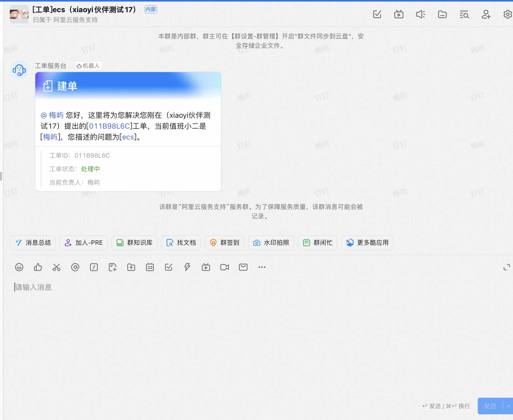Screen dimensions: 513x420
Task: Click the 工单服务台 robot avatar
Action: [x=19, y=70]
